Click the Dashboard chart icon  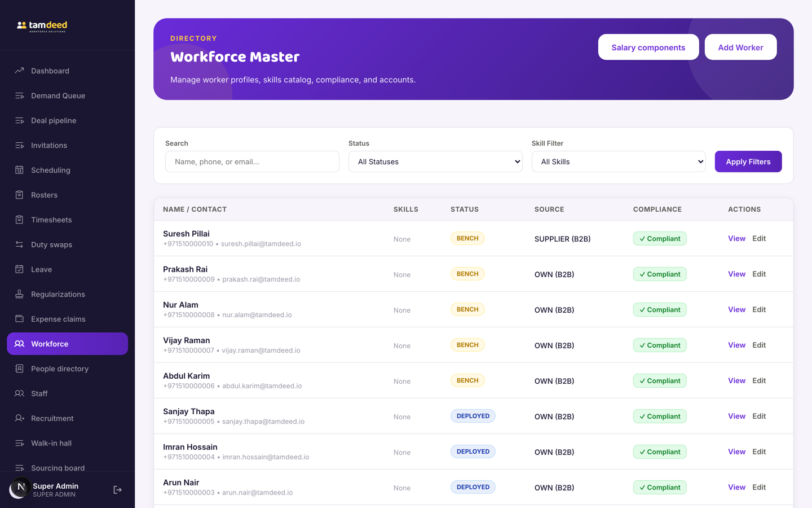(19, 71)
